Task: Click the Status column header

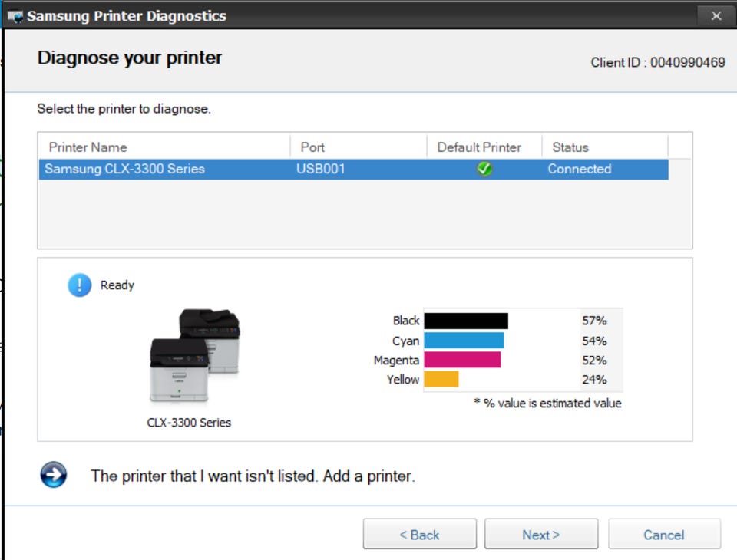Action: click(605, 147)
